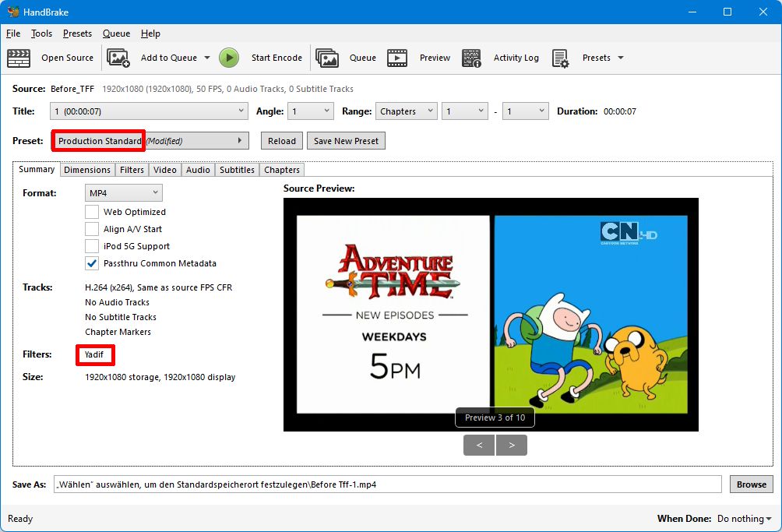
Task: Click the Adventure Time source preview image
Action: pyautogui.click(x=491, y=315)
